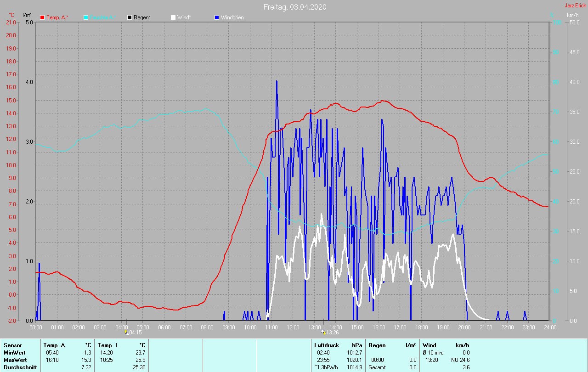Click the '04:15' time marker label
The width and height of the screenshot is (588, 372).
click(136, 332)
